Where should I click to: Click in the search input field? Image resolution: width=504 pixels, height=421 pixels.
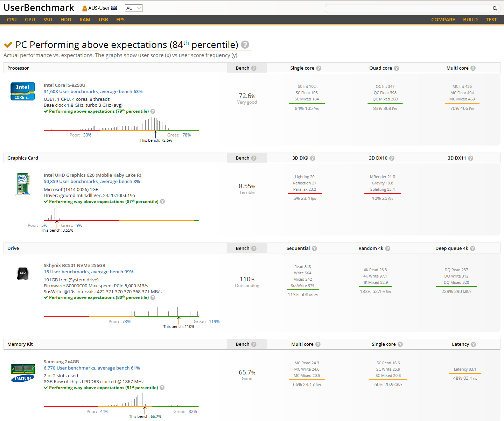point(408,8)
